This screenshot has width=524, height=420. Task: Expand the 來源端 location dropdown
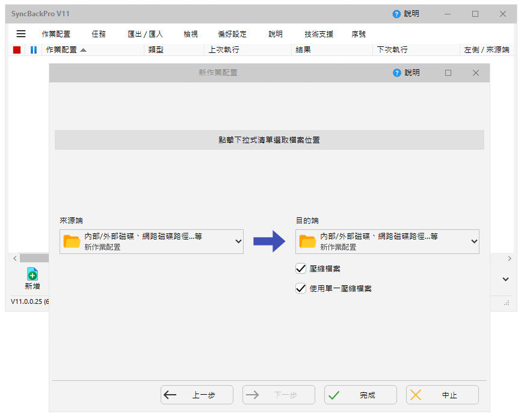pyautogui.click(x=238, y=242)
